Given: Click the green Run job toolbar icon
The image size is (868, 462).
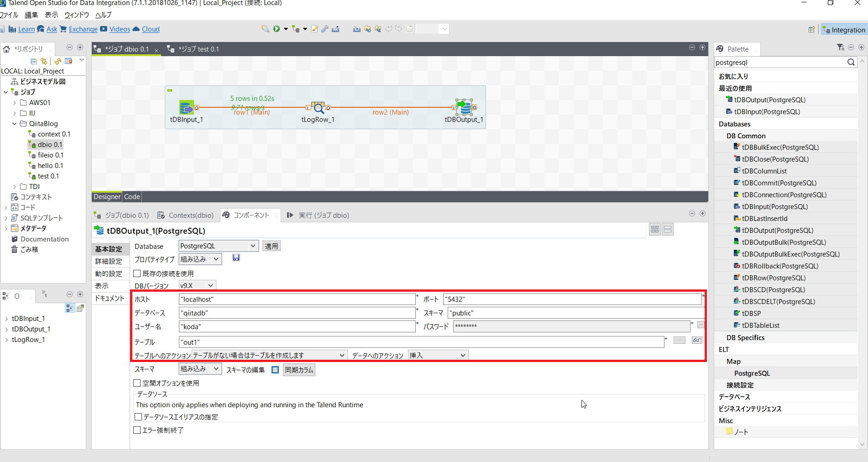Looking at the screenshot, I should coord(277,29).
